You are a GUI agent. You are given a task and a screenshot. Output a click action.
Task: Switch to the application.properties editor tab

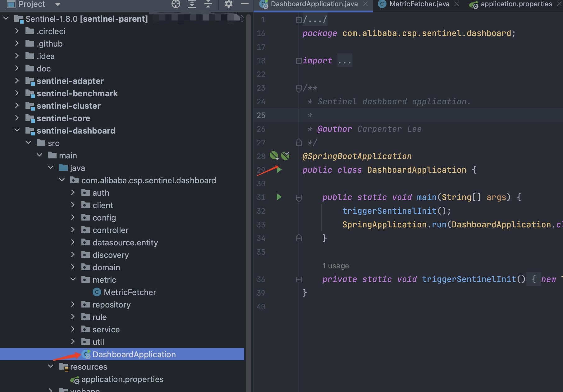point(516,4)
